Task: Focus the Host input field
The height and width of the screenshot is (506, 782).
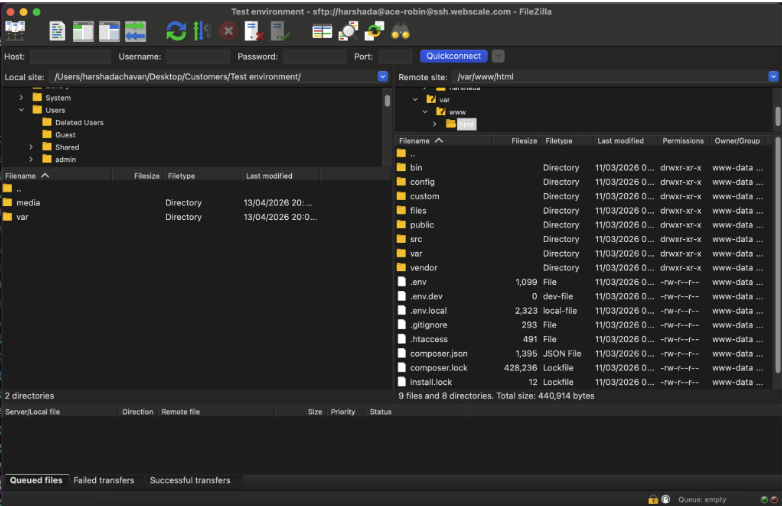Action: (x=70, y=56)
